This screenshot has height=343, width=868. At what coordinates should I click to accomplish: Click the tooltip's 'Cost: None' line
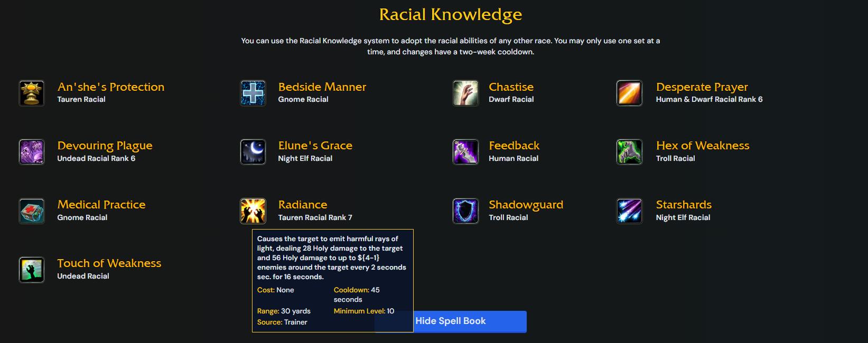(x=276, y=290)
